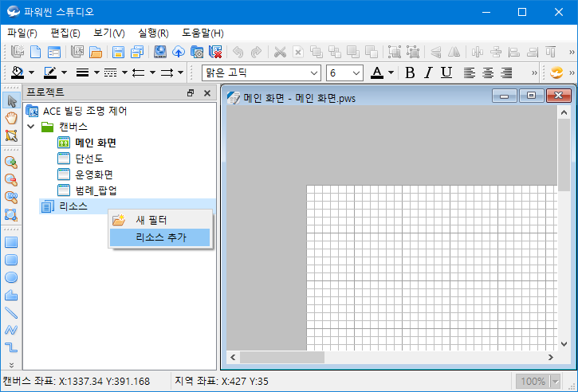Image resolution: width=578 pixels, height=392 pixels.
Task: Select 운영화면 in project tree
Action: click(96, 174)
